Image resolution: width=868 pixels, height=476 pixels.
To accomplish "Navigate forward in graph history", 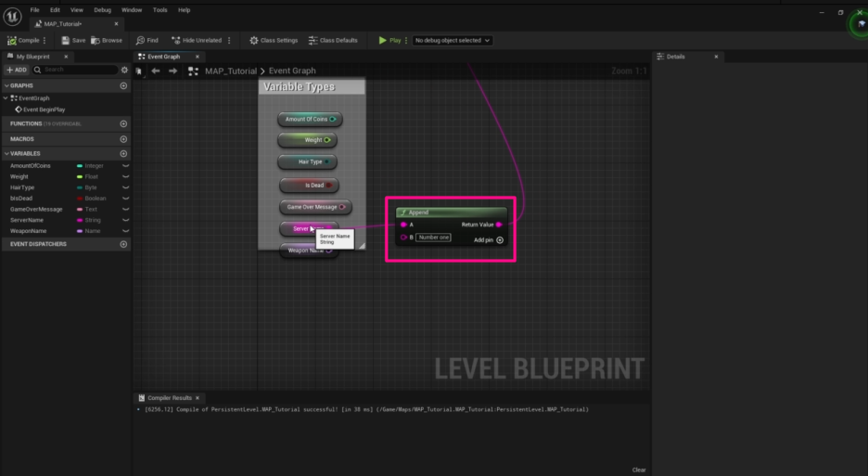I will pyautogui.click(x=172, y=71).
